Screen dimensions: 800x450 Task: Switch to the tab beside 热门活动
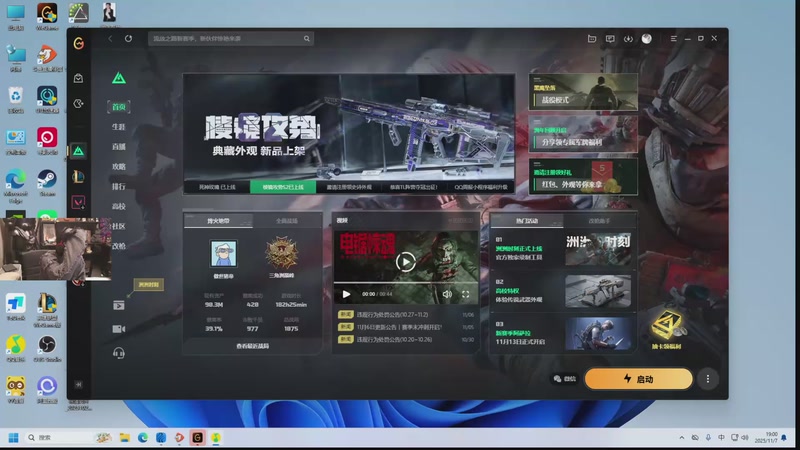(x=599, y=221)
